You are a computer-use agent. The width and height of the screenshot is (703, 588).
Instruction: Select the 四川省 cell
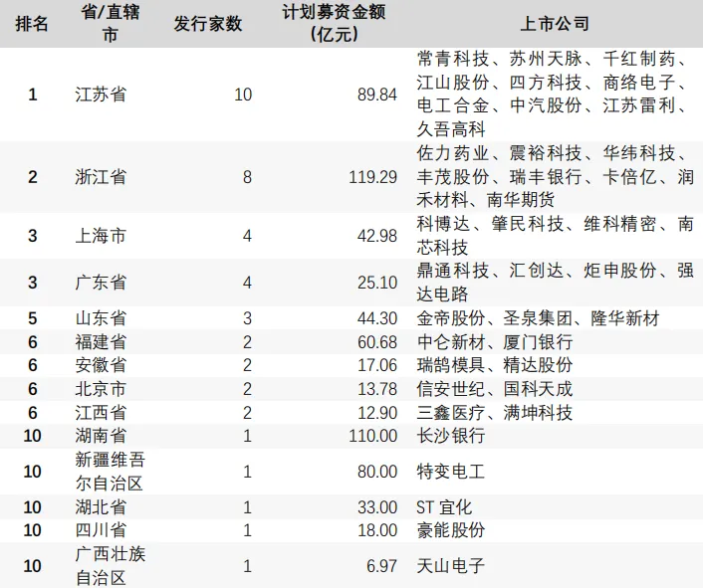101,530
